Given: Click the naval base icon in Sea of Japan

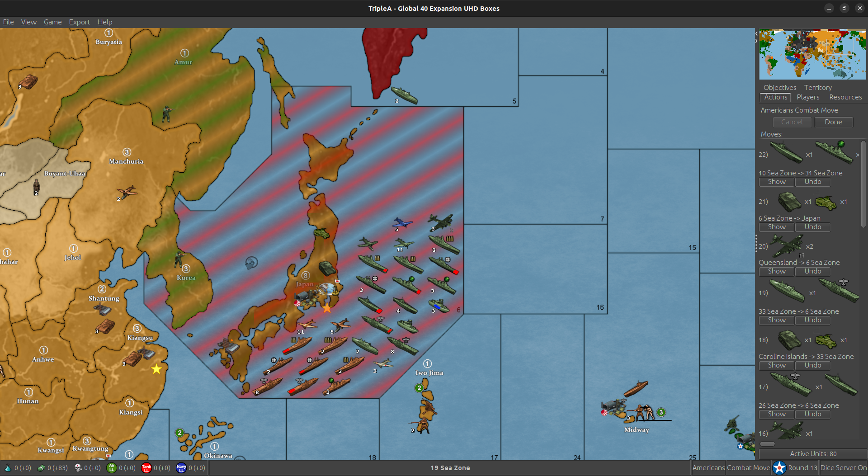Looking at the screenshot, I should tap(251, 262).
